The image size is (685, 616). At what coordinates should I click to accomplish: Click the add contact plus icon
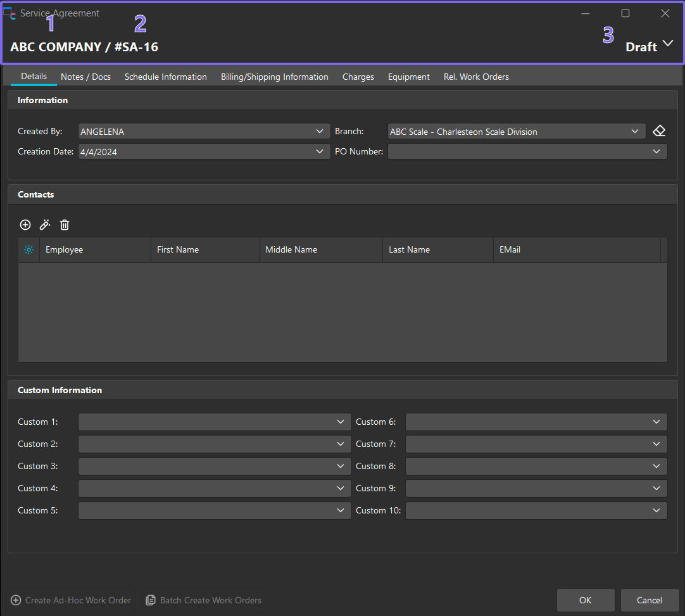pos(25,225)
